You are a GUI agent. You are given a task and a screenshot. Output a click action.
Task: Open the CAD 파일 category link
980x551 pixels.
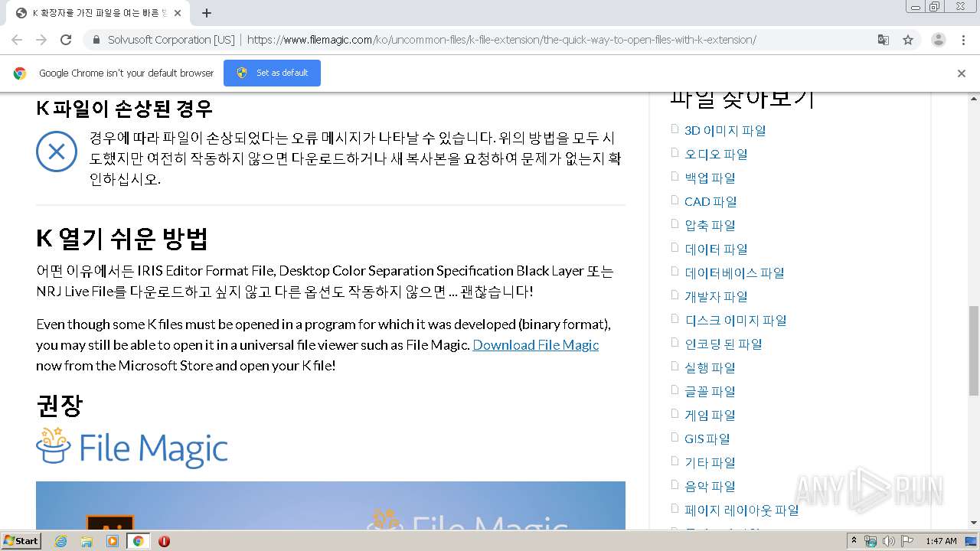(710, 201)
